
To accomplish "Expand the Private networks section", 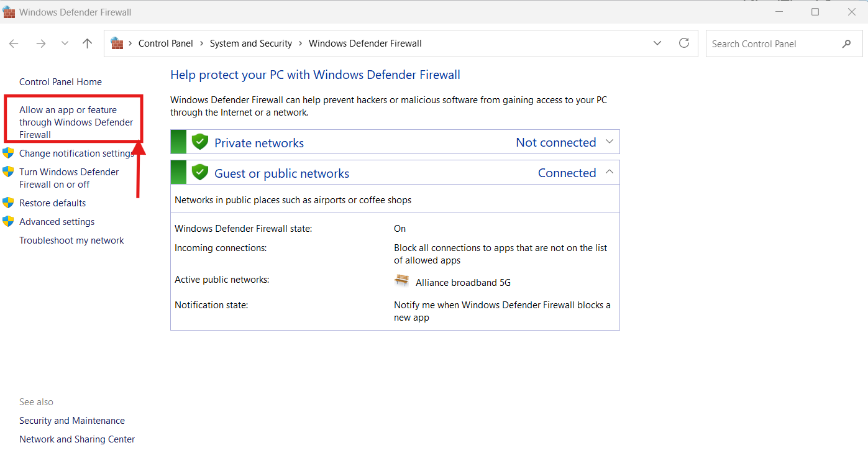I will coord(609,142).
